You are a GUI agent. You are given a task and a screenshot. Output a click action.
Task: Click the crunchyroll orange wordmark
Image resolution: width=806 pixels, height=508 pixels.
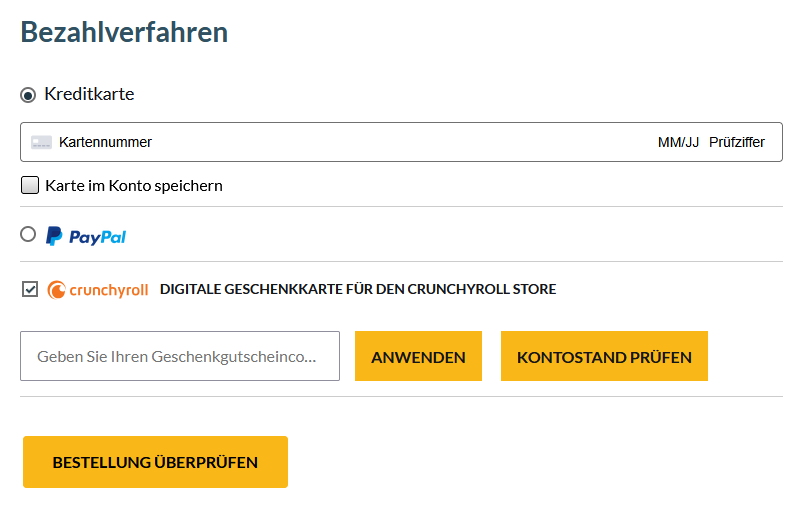tap(108, 291)
